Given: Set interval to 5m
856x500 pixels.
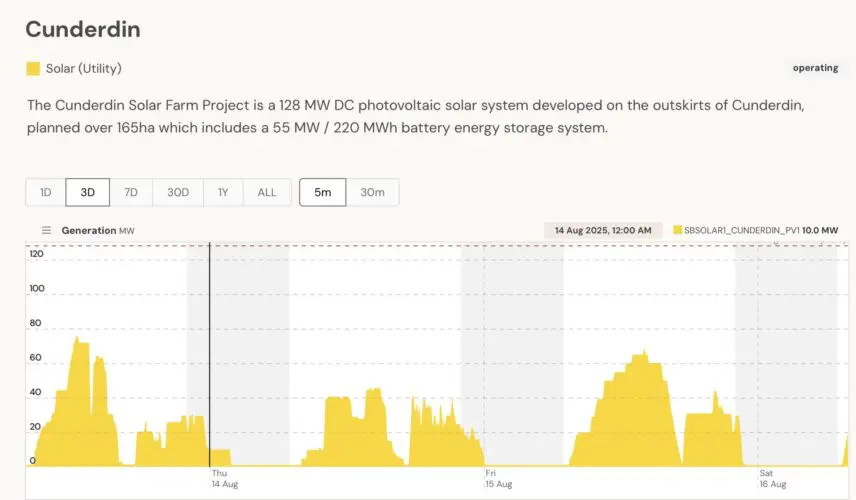Looking at the screenshot, I should pyautogui.click(x=323, y=192).
